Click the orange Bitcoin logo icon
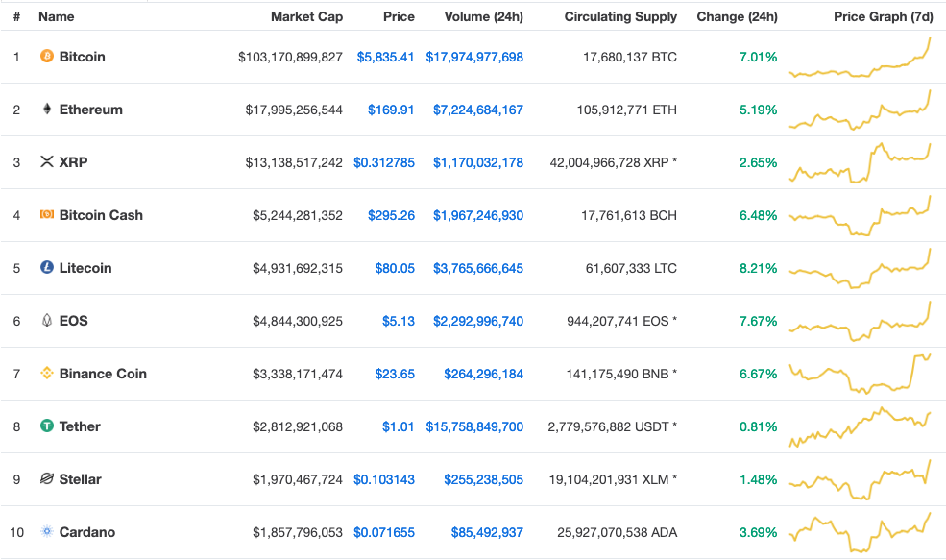 pos(46,56)
